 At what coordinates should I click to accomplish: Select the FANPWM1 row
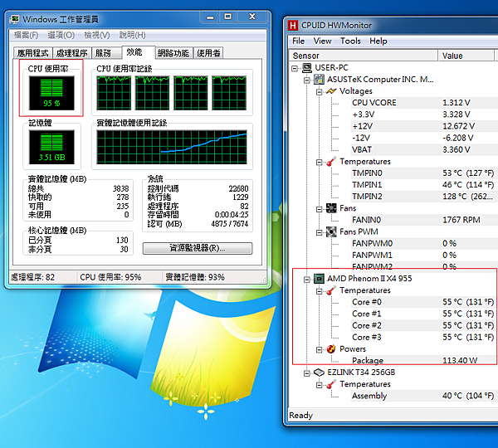click(424, 256)
